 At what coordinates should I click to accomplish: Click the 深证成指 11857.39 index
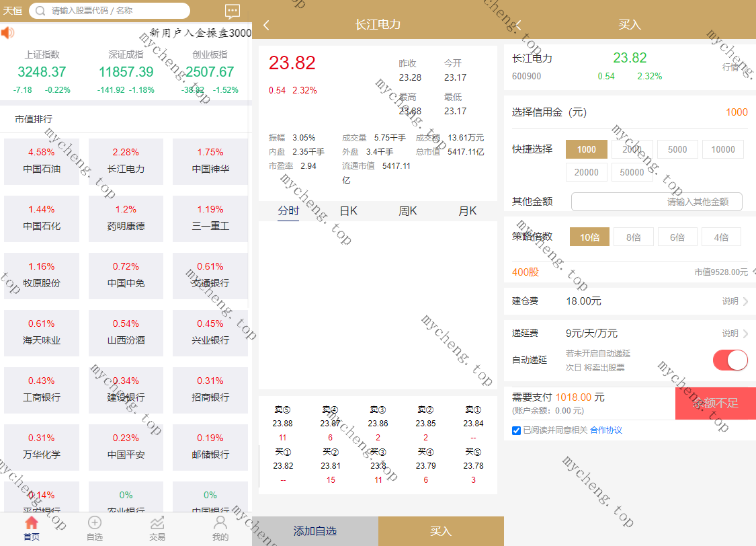(126, 72)
